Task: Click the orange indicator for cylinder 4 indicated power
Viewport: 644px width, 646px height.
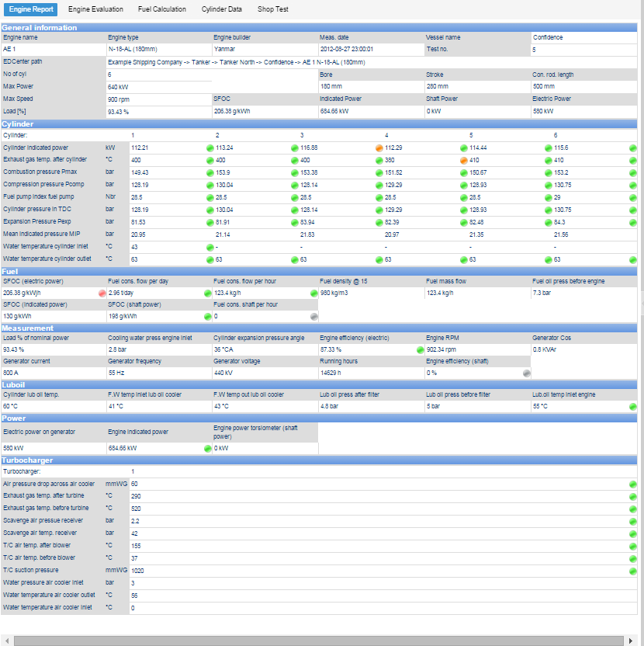Action: point(378,147)
